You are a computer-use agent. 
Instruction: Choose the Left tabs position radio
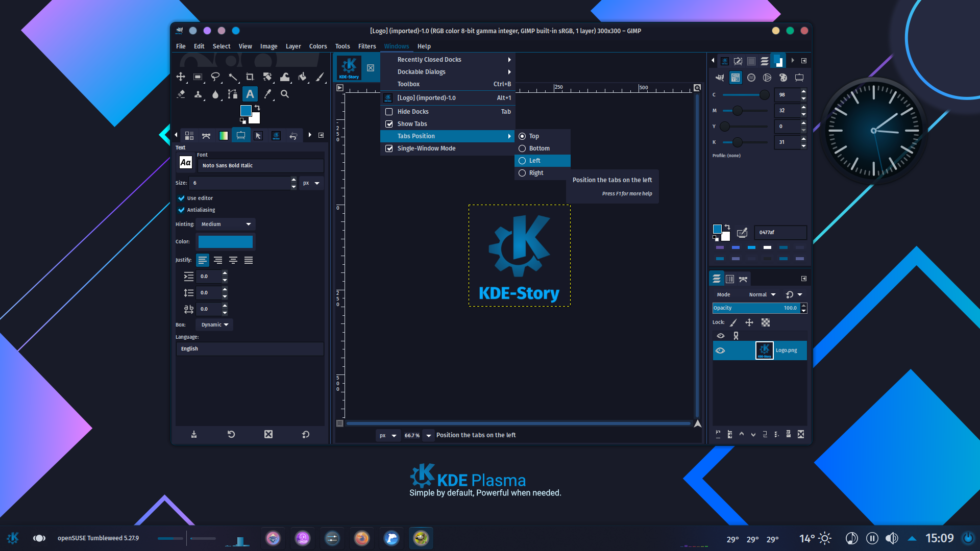522,161
